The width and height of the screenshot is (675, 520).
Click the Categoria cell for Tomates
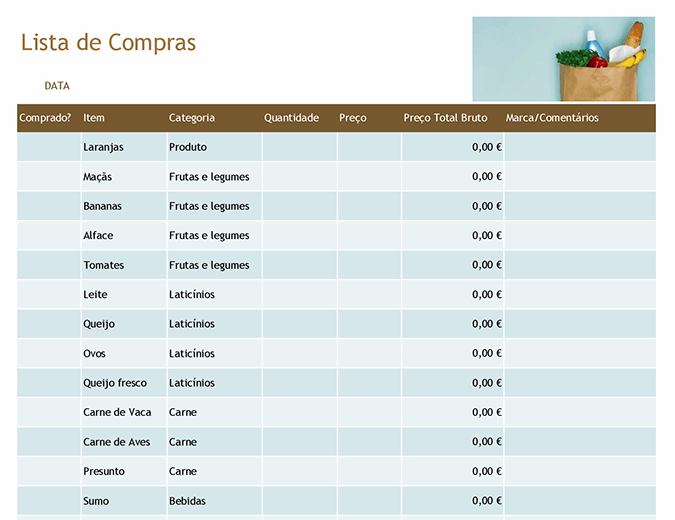[209, 265]
